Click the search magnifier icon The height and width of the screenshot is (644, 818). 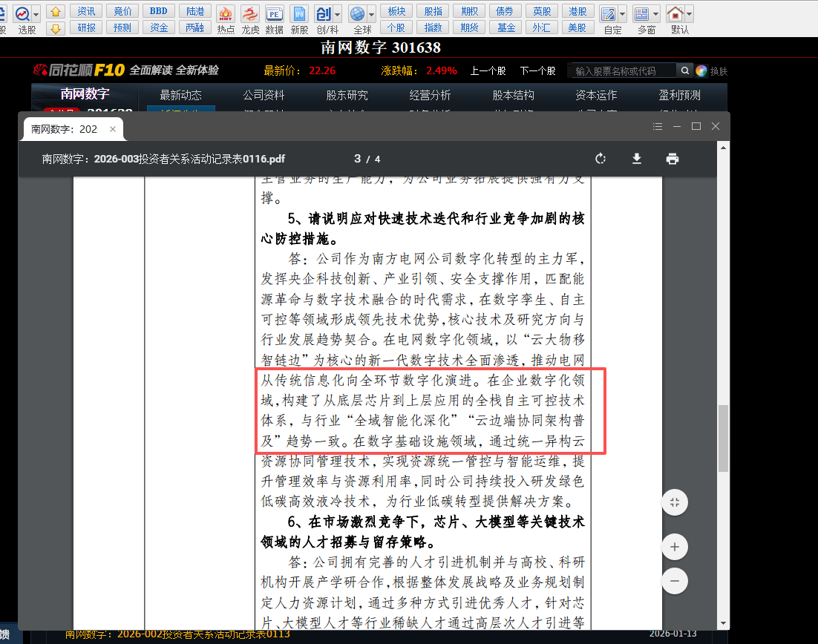tap(685, 70)
